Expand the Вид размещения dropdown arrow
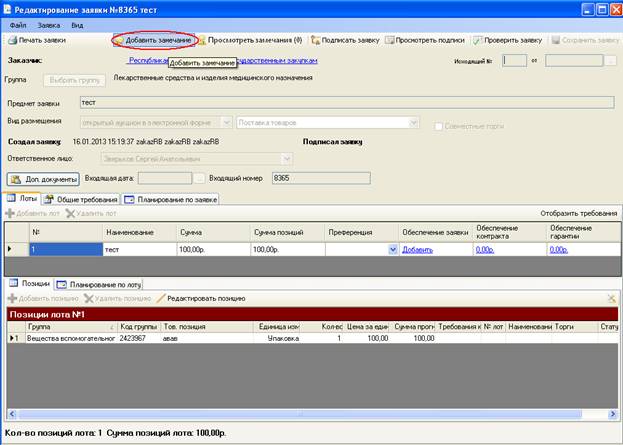This screenshot has height=445, width=623. (226, 122)
